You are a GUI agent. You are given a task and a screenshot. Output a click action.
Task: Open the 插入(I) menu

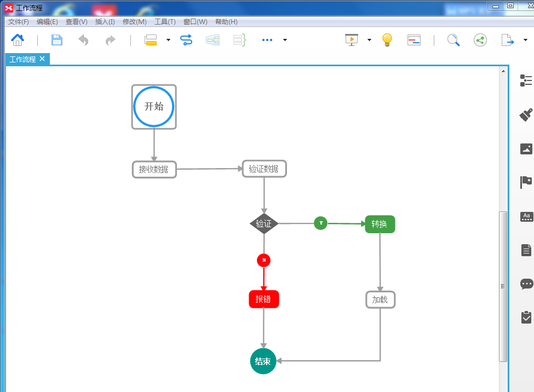click(105, 22)
